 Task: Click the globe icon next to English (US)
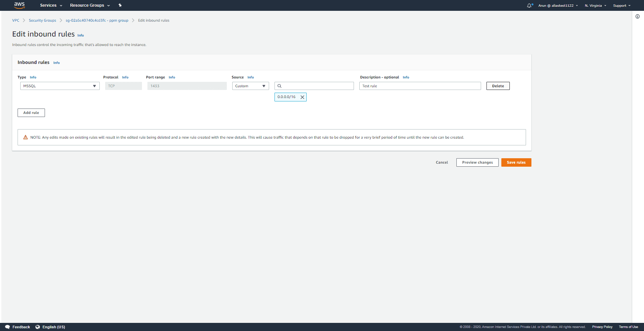click(x=38, y=327)
